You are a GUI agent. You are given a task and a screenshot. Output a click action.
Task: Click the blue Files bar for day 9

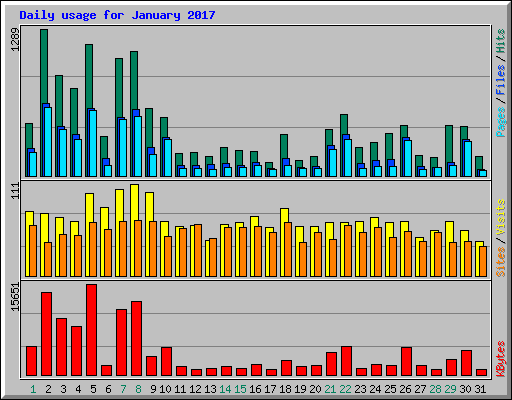151,151
